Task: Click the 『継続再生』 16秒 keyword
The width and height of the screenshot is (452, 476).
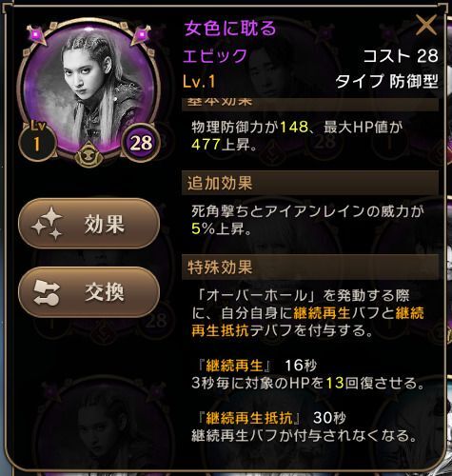Action: point(256,366)
